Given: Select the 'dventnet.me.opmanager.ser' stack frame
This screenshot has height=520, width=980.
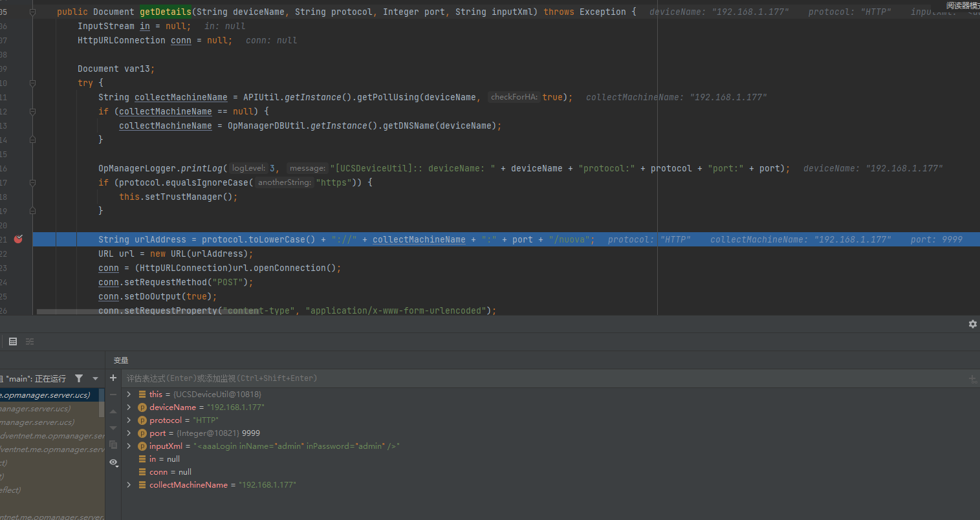Looking at the screenshot, I should pos(52,435).
